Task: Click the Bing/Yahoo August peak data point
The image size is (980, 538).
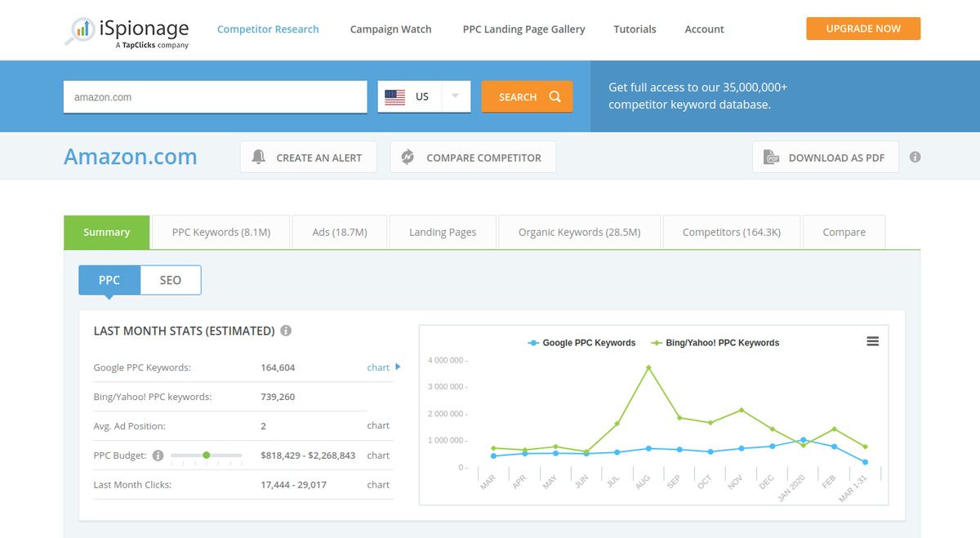Action: click(648, 367)
